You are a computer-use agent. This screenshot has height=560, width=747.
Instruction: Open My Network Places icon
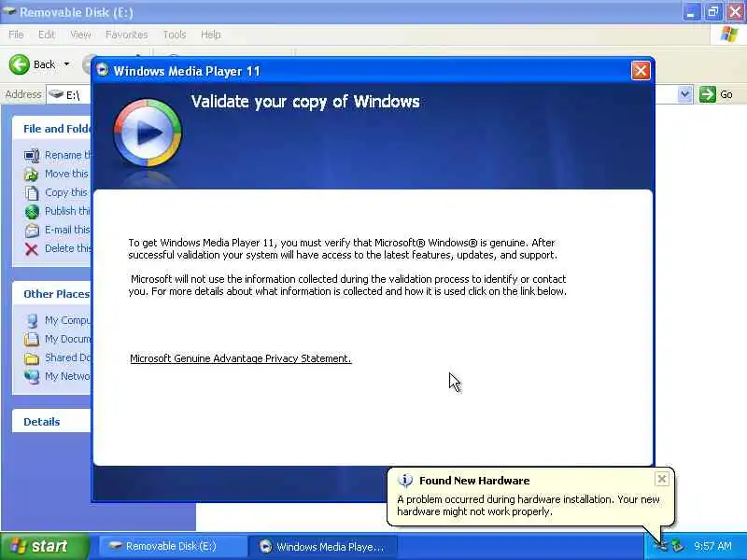32,376
